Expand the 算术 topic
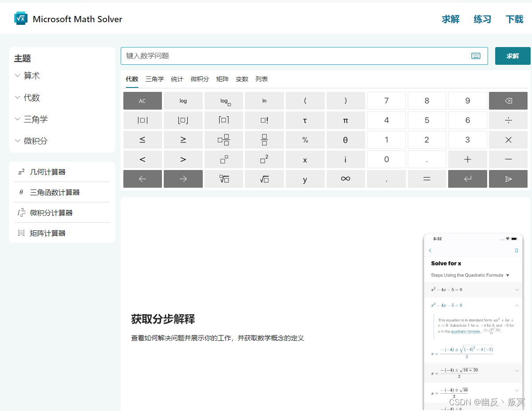Viewport: 532px width, 411px height. pyautogui.click(x=27, y=75)
